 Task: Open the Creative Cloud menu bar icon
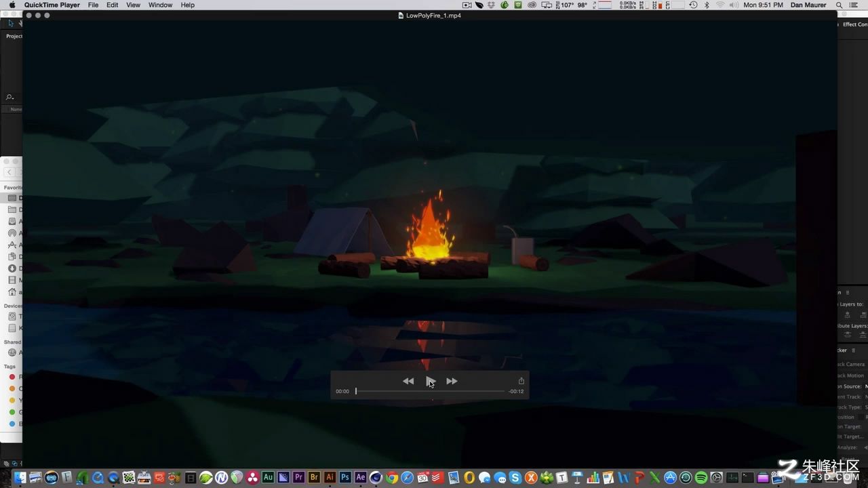point(532,5)
